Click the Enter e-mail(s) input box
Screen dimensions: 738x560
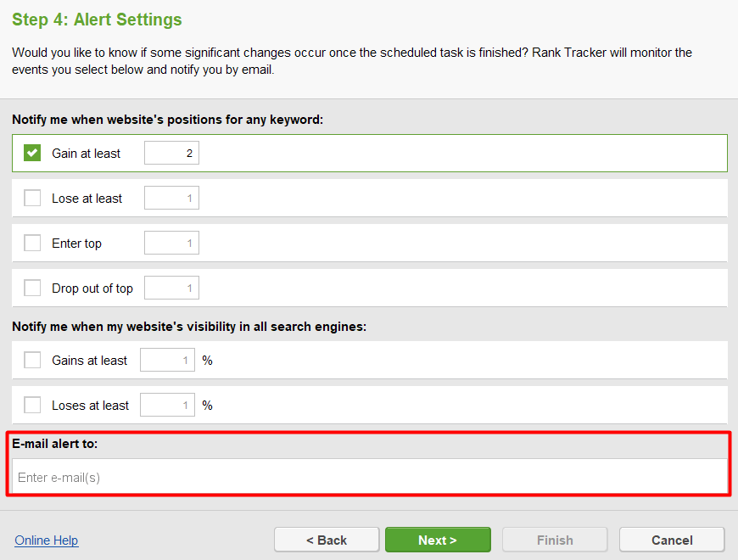(x=370, y=476)
